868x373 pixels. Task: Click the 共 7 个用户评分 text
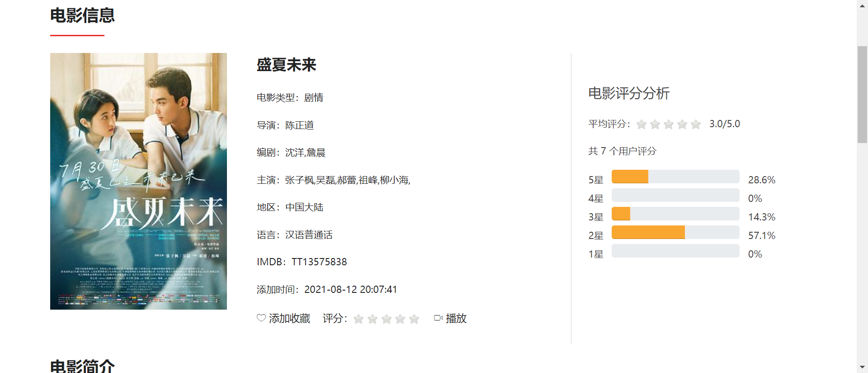(x=622, y=151)
